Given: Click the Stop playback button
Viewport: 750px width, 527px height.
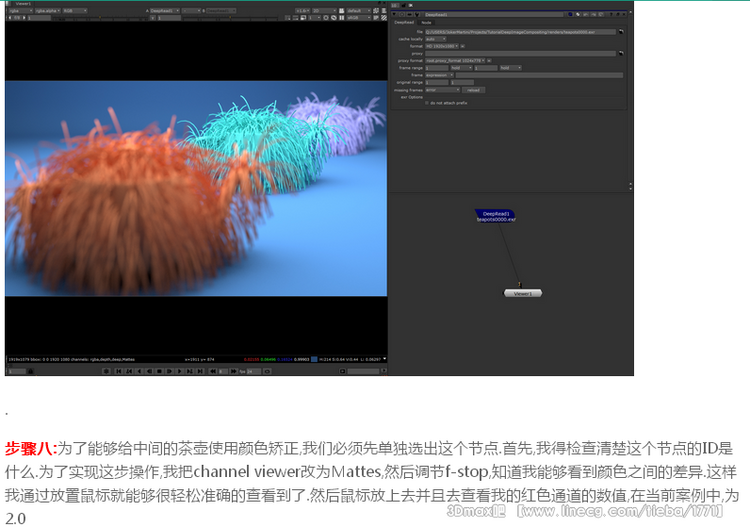Looking at the screenshot, I should pyautogui.click(x=159, y=371).
